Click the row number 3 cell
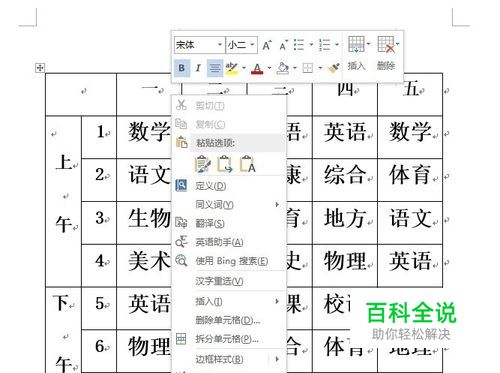 point(99,223)
